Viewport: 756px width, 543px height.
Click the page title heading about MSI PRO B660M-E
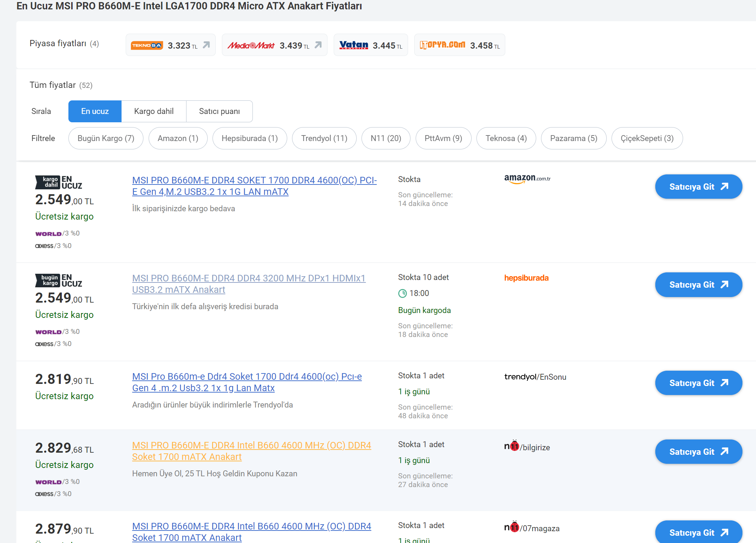coord(189,6)
